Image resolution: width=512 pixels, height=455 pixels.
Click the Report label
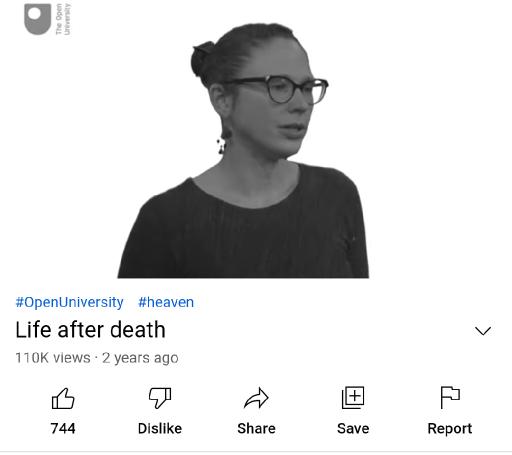[450, 429]
